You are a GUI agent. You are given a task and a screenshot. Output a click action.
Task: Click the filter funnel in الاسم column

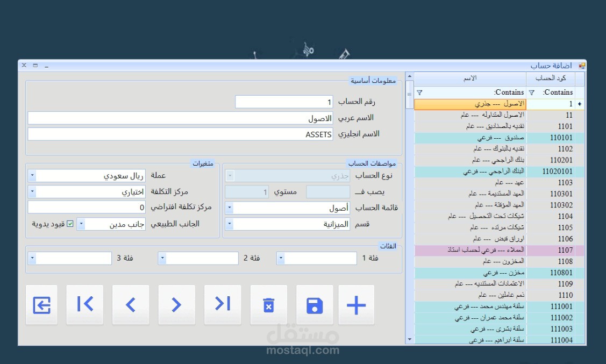[x=420, y=92]
